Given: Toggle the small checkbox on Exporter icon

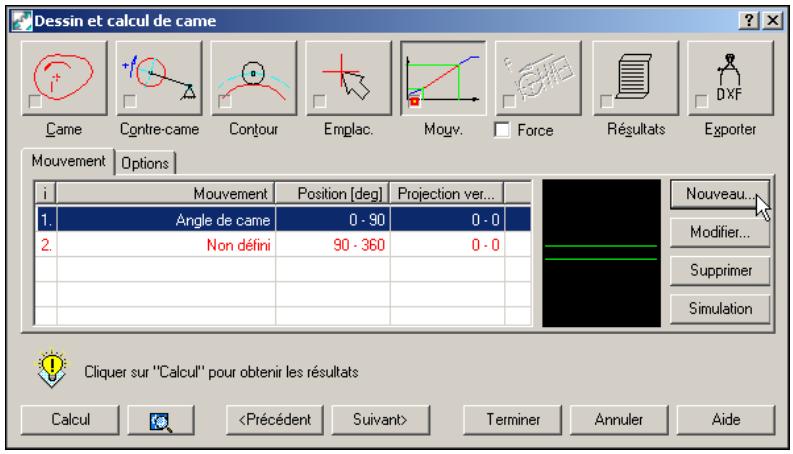Looking at the screenshot, I should pos(701,101).
